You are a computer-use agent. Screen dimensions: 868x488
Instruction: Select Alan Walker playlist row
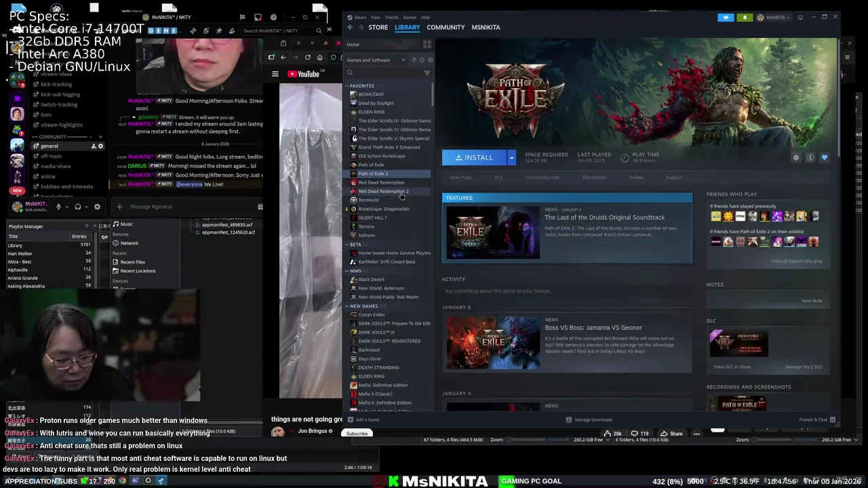tap(49, 253)
